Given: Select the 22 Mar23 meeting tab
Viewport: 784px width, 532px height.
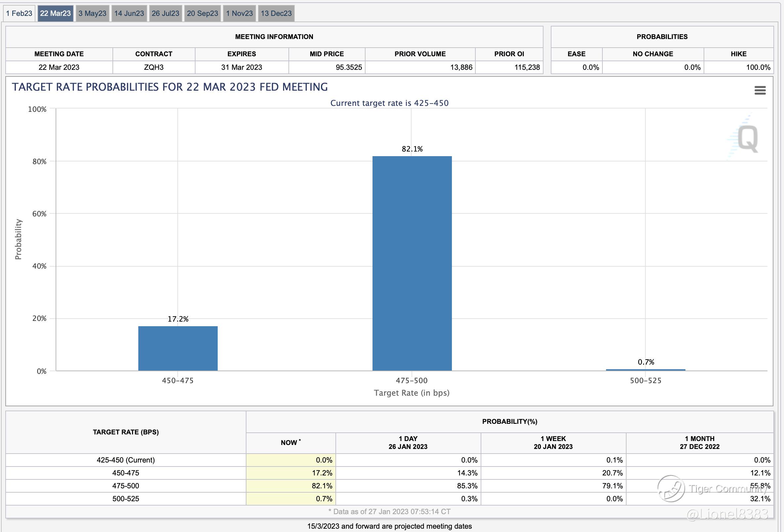Looking at the screenshot, I should pyautogui.click(x=55, y=14).
